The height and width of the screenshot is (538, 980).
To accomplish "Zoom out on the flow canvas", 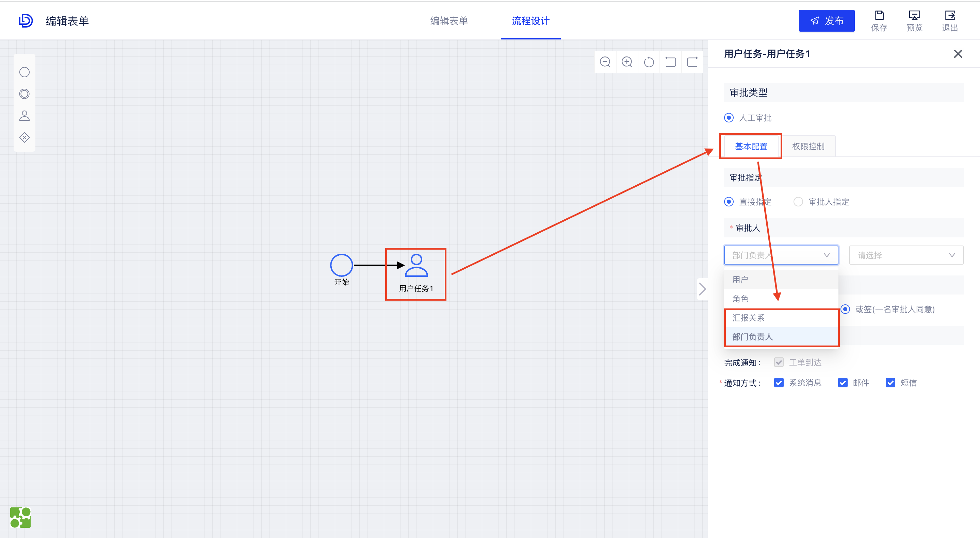I will tap(605, 62).
